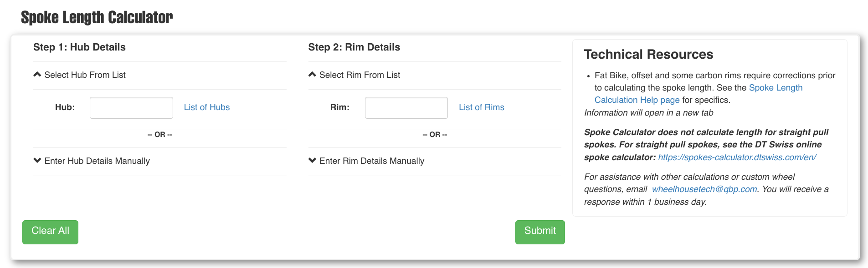The width and height of the screenshot is (868, 268).
Task: Click the bold Hub: field label
Action: pos(65,107)
